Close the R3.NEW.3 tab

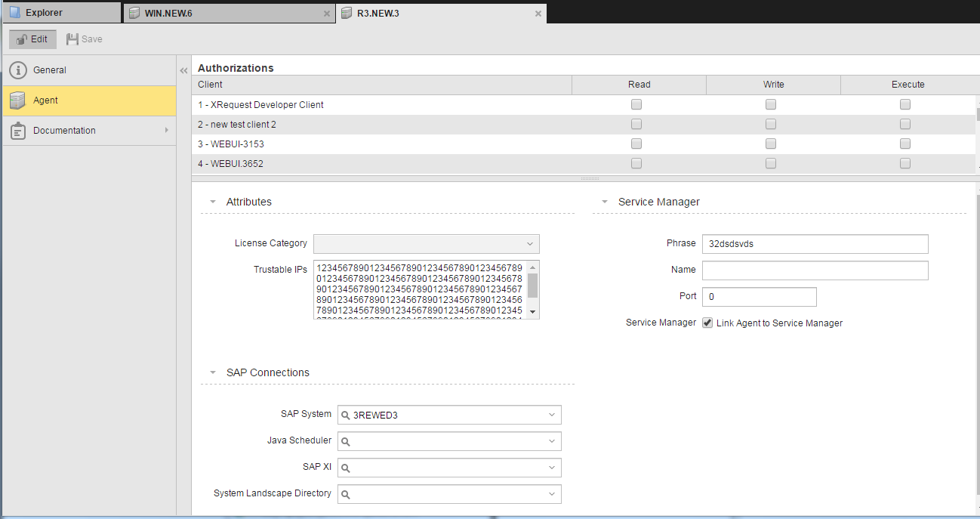pos(538,14)
